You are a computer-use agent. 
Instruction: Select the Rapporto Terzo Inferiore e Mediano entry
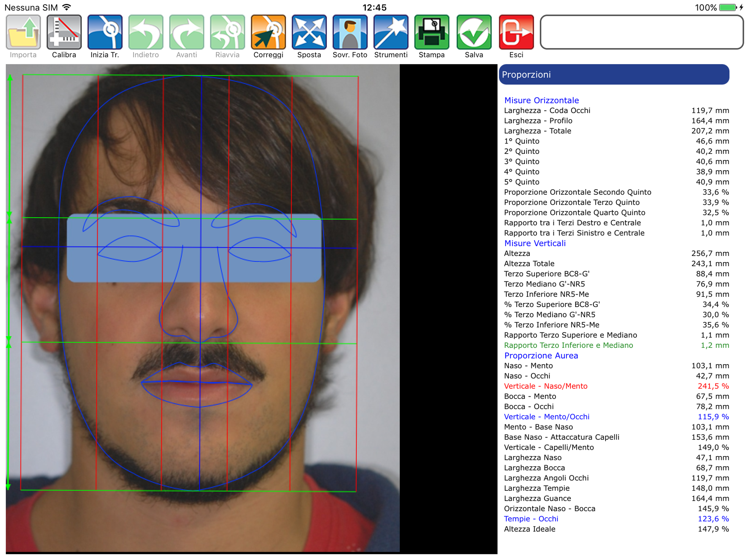click(569, 345)
